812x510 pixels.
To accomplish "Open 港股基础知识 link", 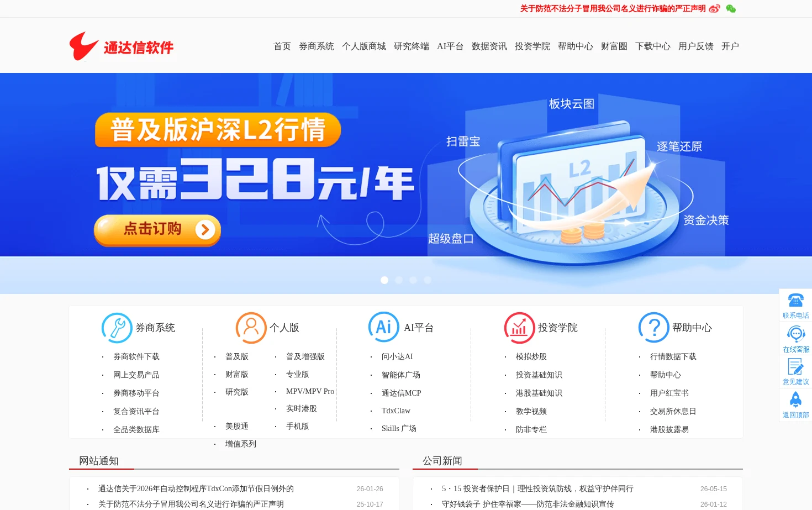I will (x=539, y=393).
